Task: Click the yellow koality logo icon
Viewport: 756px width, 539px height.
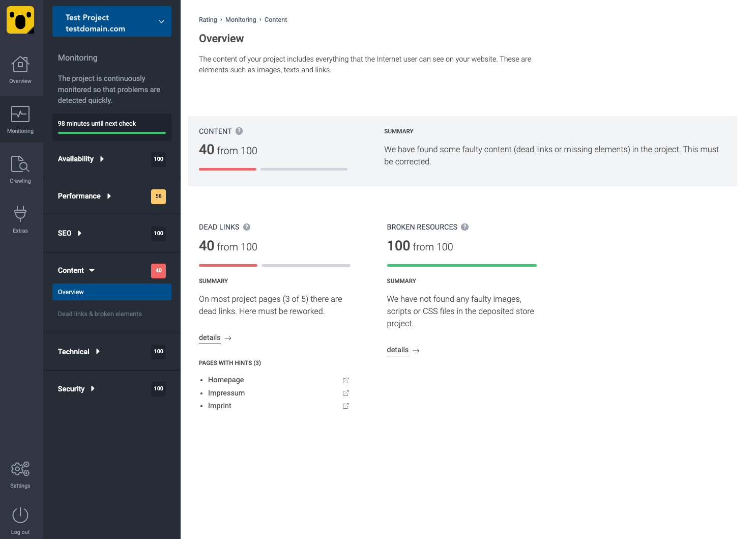Action: tap(20, 20)
